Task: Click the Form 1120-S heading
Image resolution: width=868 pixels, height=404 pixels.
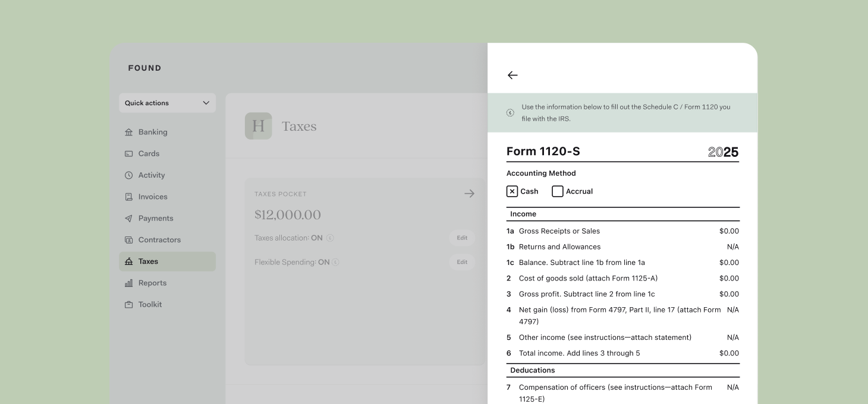Action: coord(543,151)
